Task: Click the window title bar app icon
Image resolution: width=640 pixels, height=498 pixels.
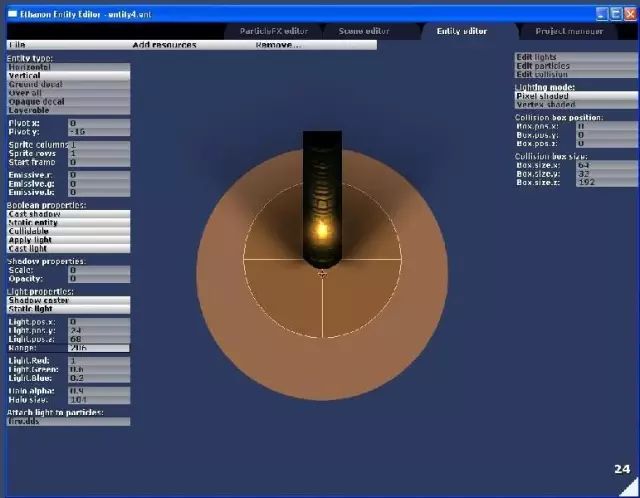Action: point(13,14)
